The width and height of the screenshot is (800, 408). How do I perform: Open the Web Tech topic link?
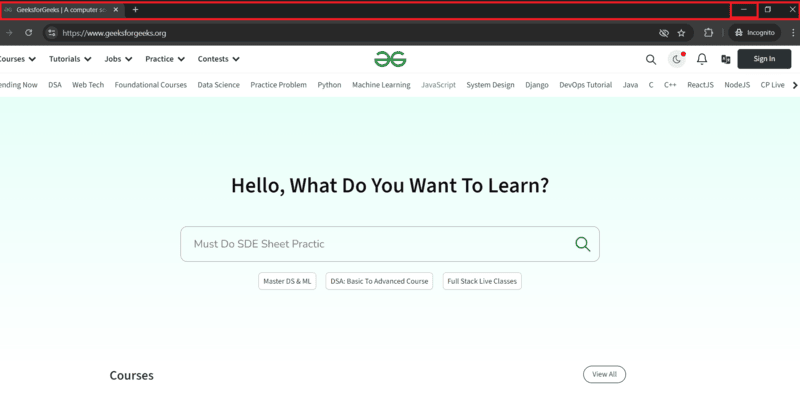[88, 85]
